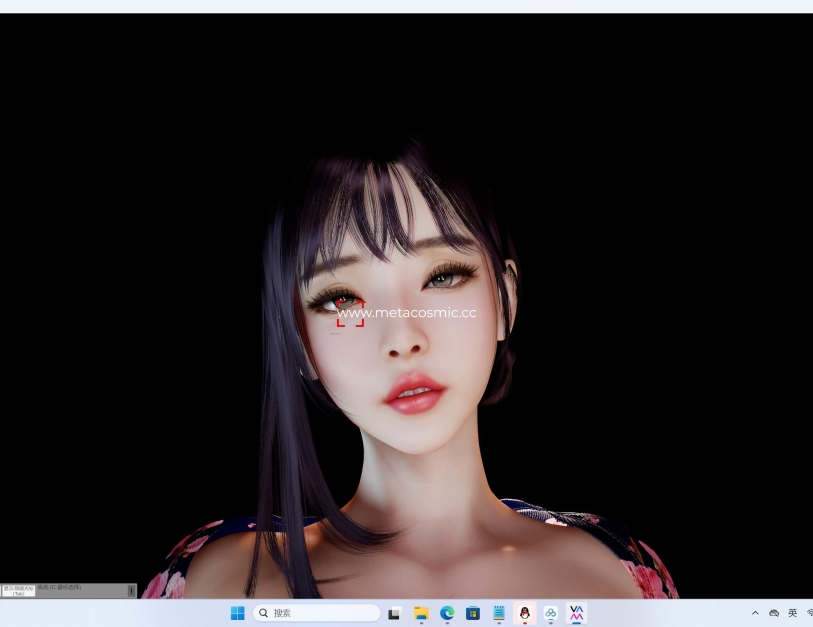Click the taskbar search box
The height and width of the screenshot is (627, 813).
(316, 613)
